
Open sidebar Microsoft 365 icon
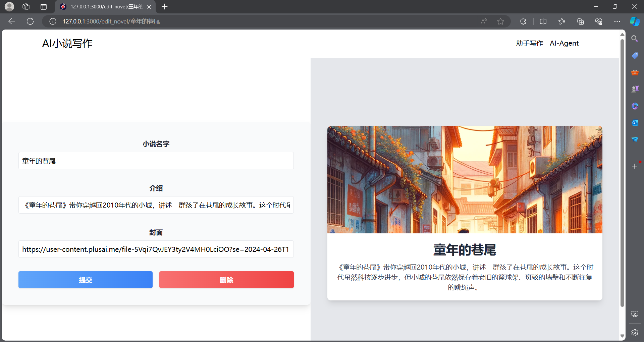[635, 106]
